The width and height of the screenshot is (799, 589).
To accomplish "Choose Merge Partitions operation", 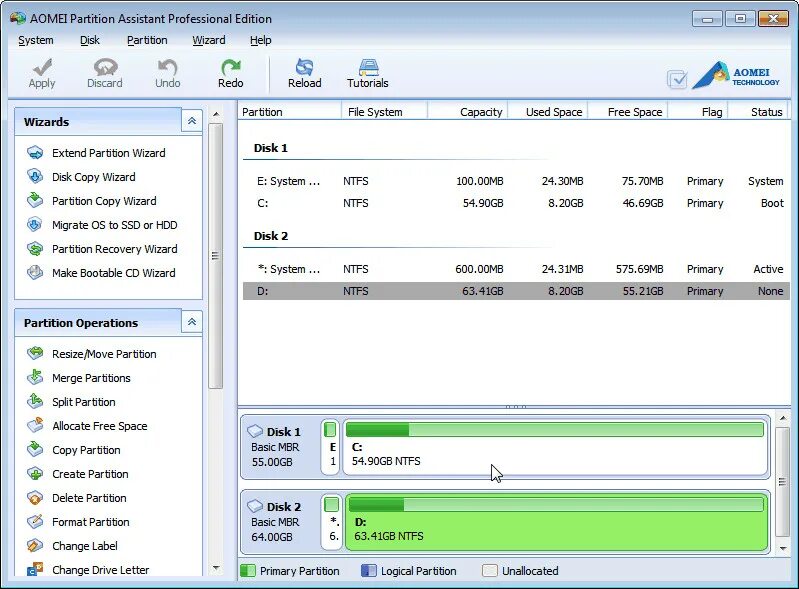I will [x=91, y=378].
